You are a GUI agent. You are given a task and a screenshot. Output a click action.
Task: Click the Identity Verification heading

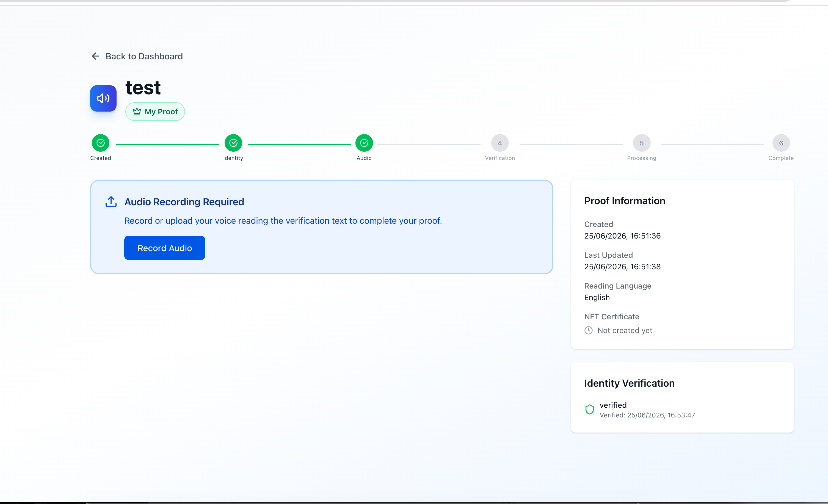630,383
